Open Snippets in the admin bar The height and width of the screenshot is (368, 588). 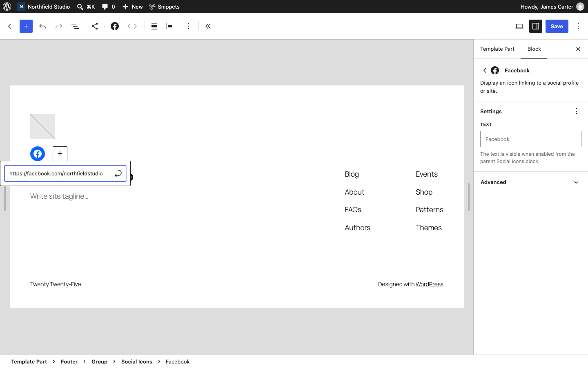(164, 7)
